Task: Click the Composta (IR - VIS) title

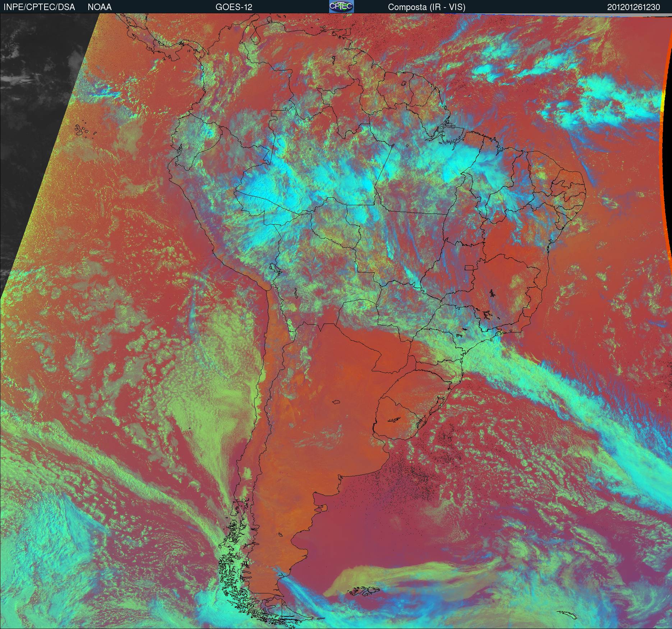Action: pyautogui.click(x=427, y=7)
